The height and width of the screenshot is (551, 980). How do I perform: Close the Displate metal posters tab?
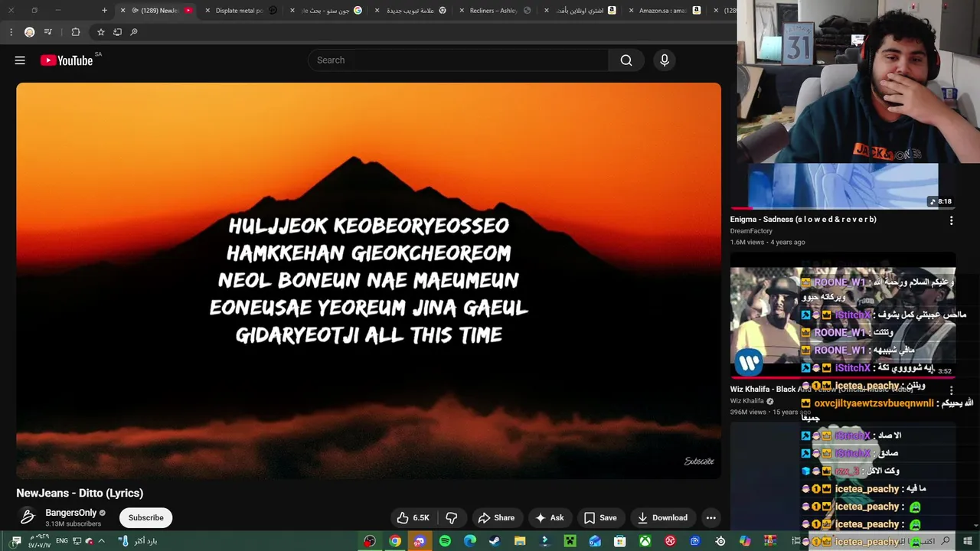[207, 11]
